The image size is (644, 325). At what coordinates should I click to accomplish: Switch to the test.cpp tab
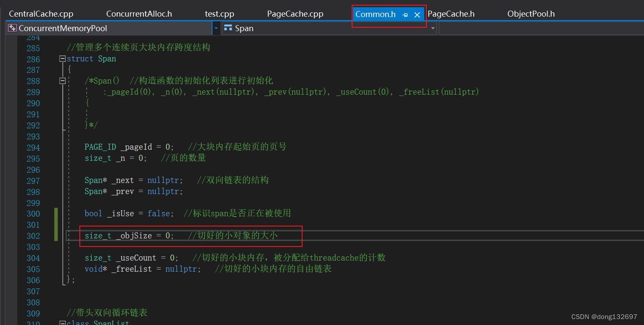pyautogui.click(x=219, y=14)
